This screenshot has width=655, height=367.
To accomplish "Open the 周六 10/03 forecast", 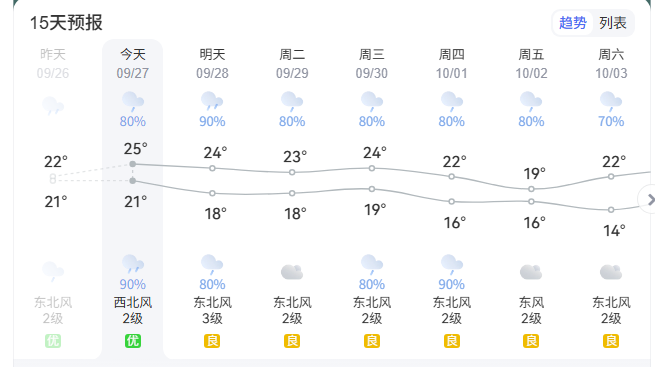I will (x=611, y=199).
